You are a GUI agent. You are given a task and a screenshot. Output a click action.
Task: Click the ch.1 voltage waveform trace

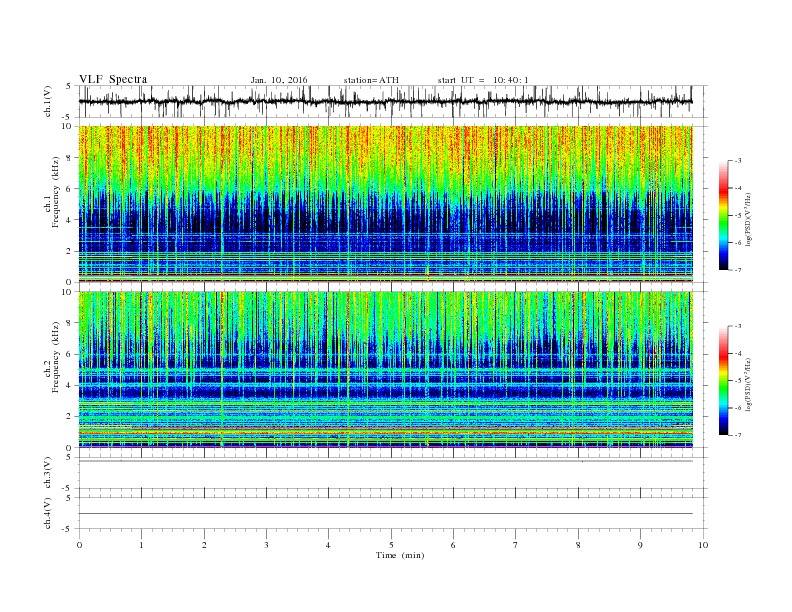385,102
